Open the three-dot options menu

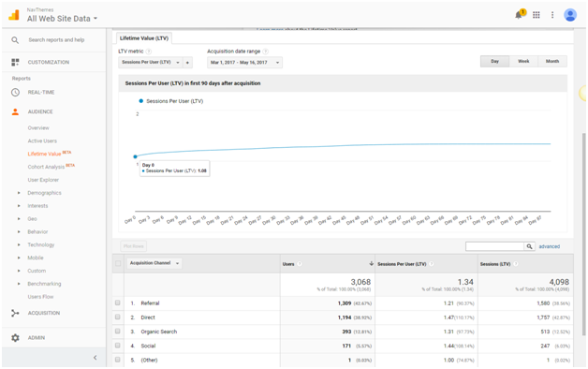coord(552,15)
